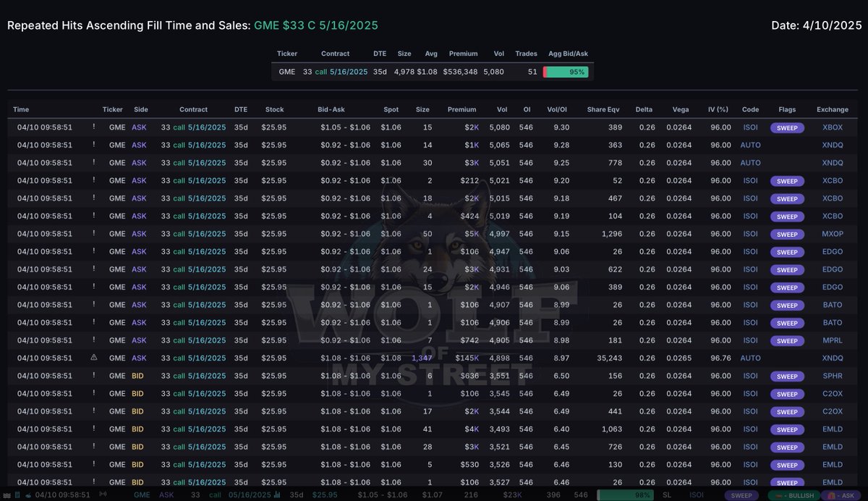Screen dimensions: 868x501
Task: Click the alert icon in the 3,551 volume row
Action: click(x=93, y=376)
